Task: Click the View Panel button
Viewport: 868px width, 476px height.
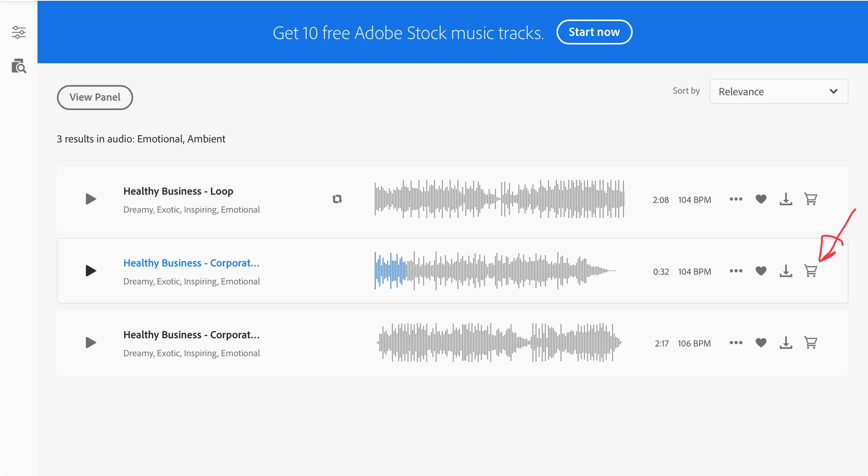Action: [x=95, y=97]
